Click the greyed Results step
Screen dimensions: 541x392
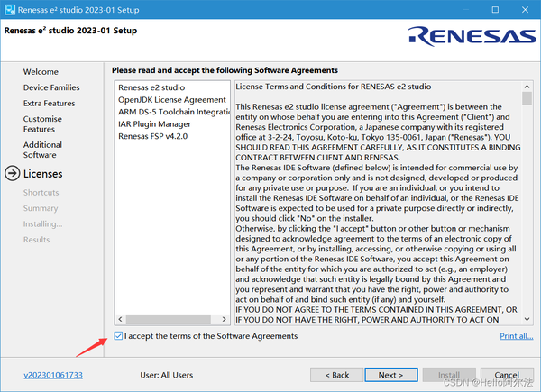coord(36,240)
